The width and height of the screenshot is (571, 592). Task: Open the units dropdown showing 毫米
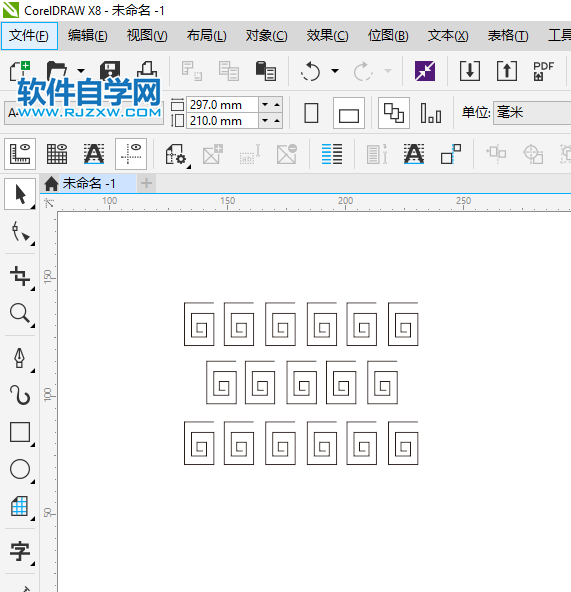tap(532, 113)
